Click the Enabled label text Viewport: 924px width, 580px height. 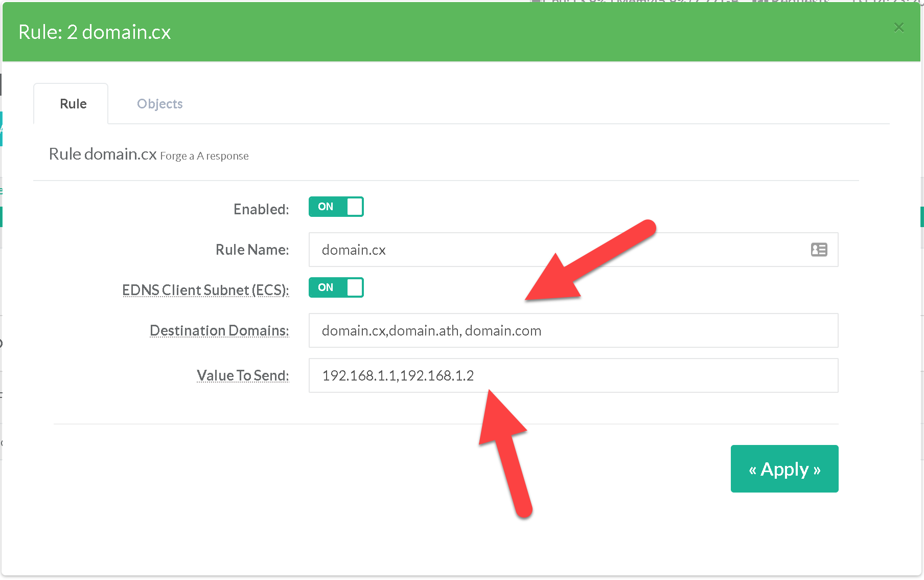click(x=261, y=209)
